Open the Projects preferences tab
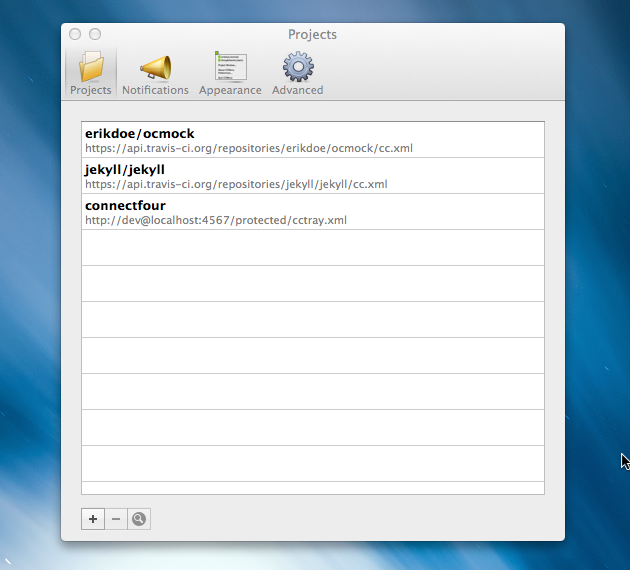The image size is (630, 570). point(90,73)
